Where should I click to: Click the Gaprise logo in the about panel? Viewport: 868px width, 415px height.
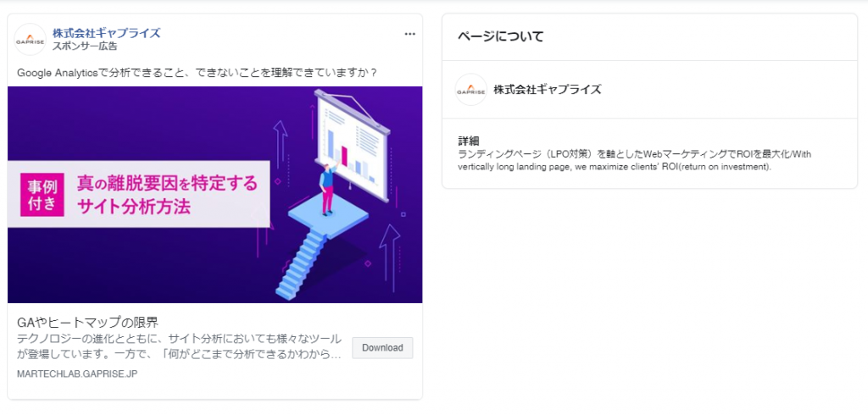(470, 90)
